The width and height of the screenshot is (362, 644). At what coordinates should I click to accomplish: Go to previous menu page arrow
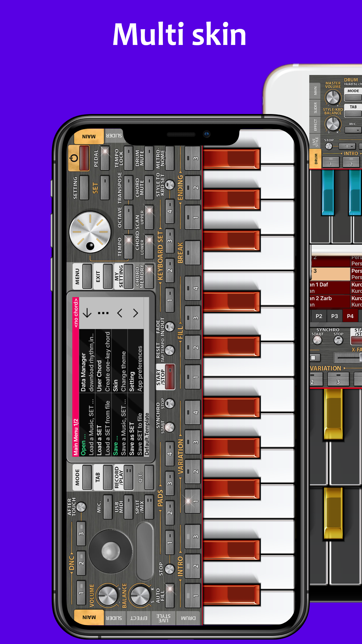(120, 313)
